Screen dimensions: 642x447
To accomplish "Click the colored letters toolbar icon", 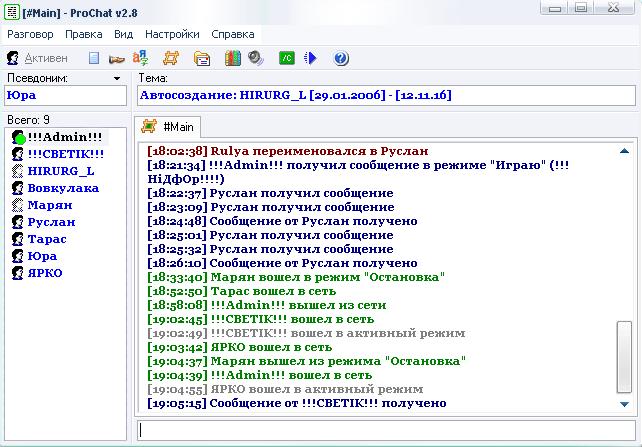I will [x=140, y=58].
